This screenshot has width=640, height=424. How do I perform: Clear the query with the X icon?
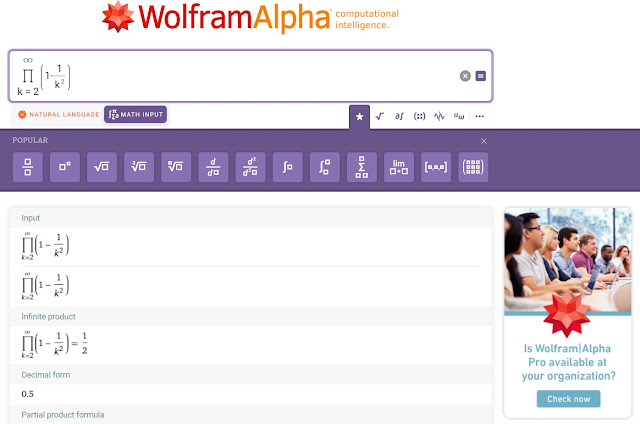pos(465,76)
